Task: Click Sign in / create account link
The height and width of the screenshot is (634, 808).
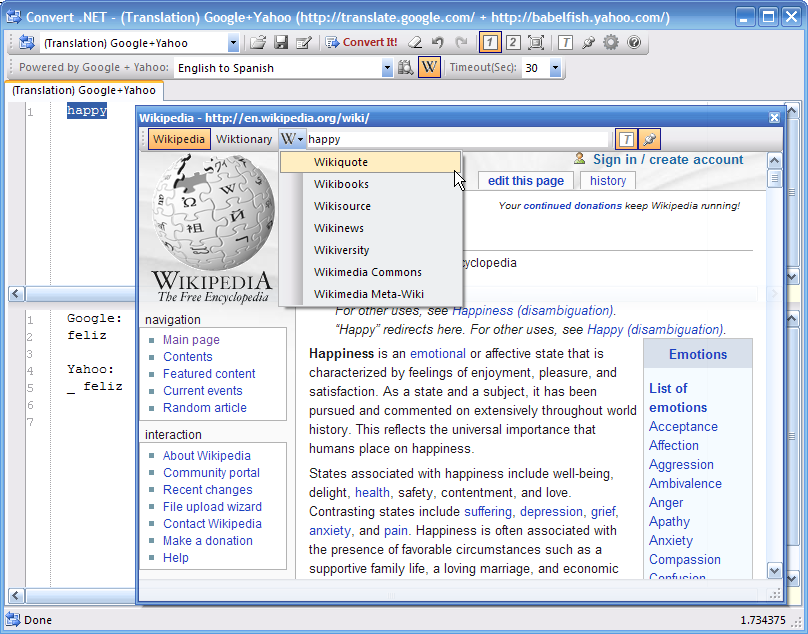Action: 668,160
